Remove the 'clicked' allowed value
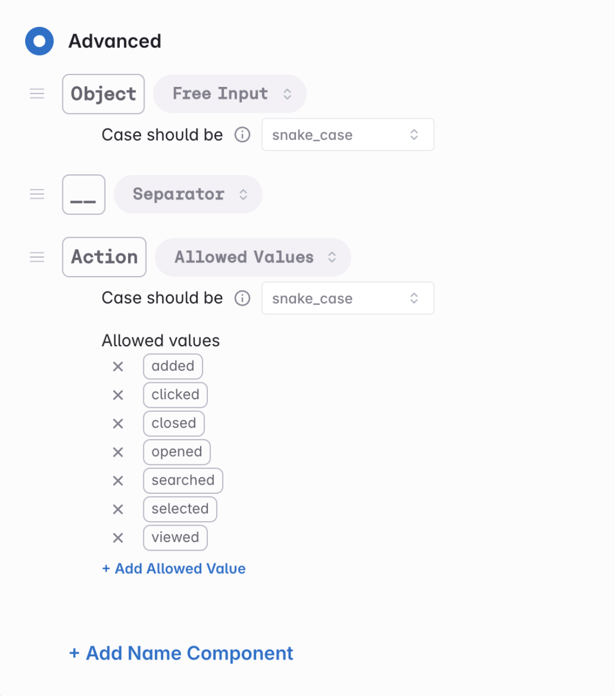 (x=118, y=395)
